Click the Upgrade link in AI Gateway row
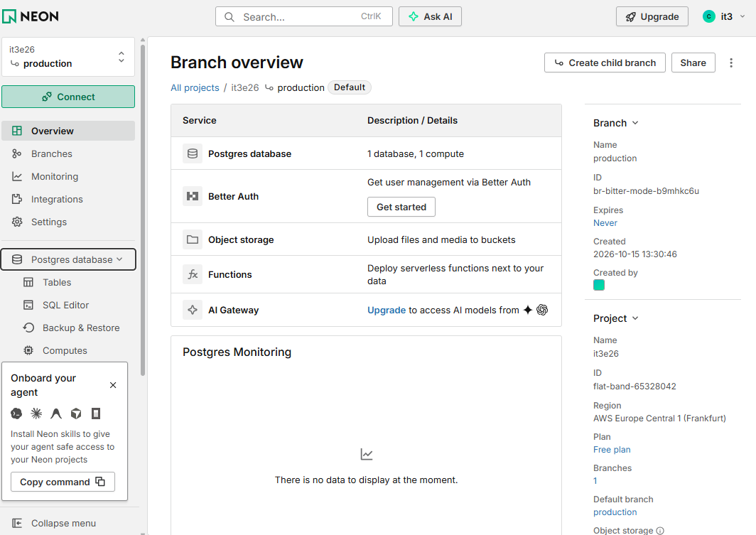This screenshot has width=756, height=535. pyautogui.click(x=387, y=310)
